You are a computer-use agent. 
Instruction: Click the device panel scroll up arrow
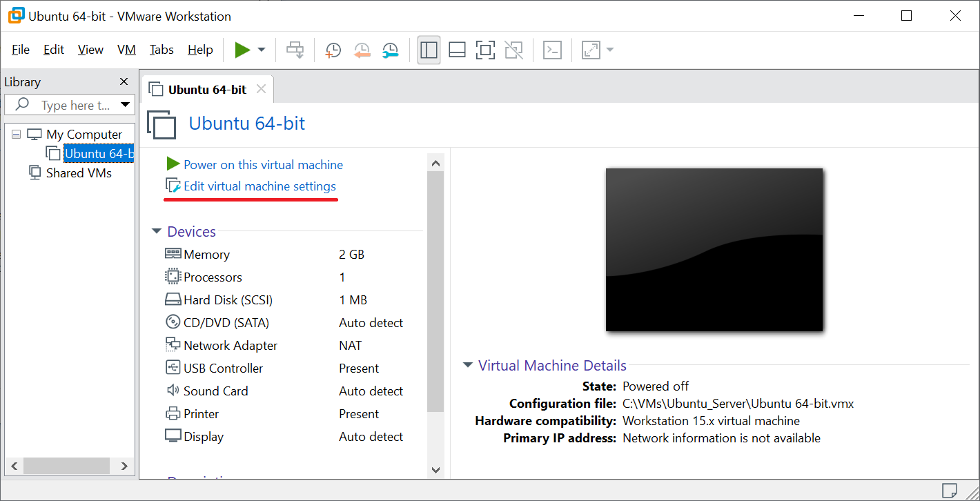435,163
